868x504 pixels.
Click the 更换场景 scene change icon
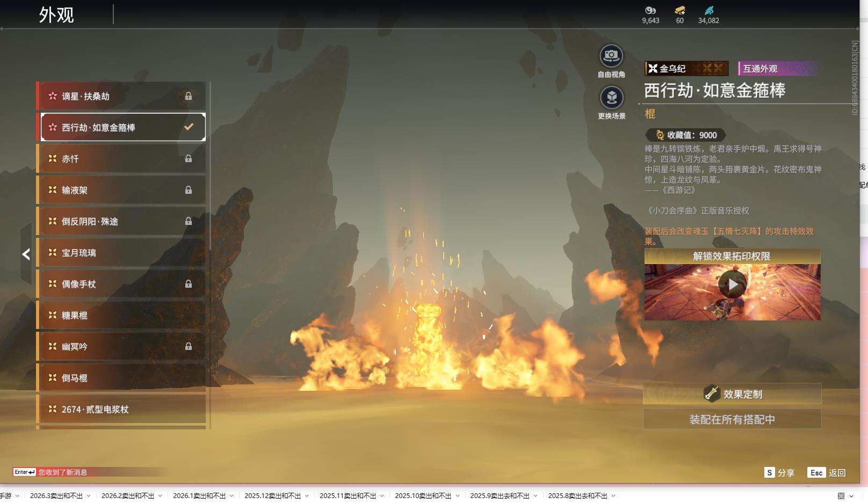click(611, 98)
